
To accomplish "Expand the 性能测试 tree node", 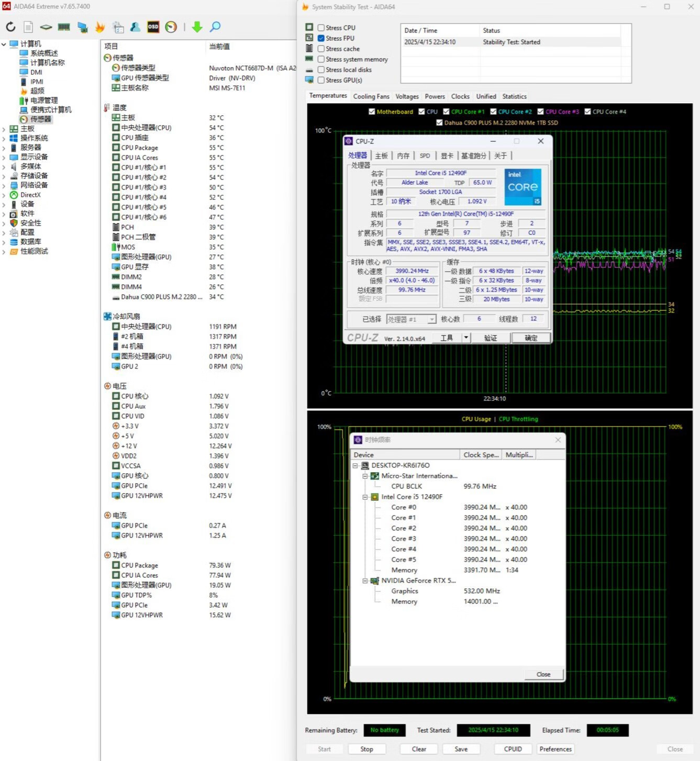I will click(x=4, y=251).
